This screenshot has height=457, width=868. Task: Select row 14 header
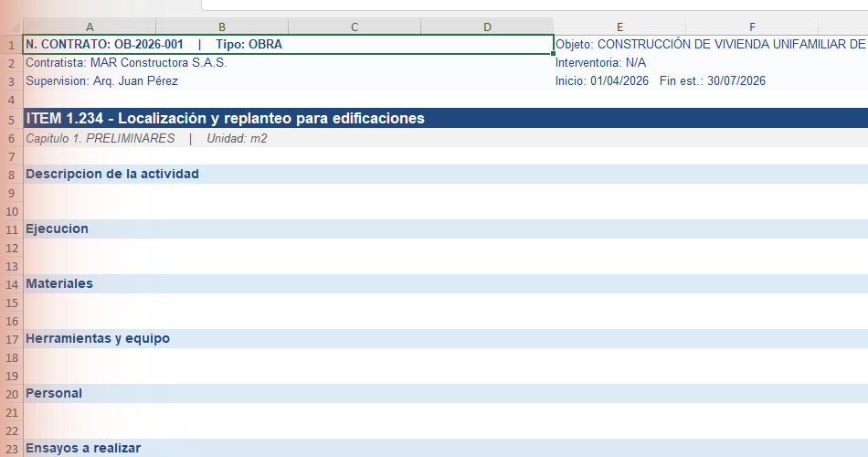tap(12, 285)
